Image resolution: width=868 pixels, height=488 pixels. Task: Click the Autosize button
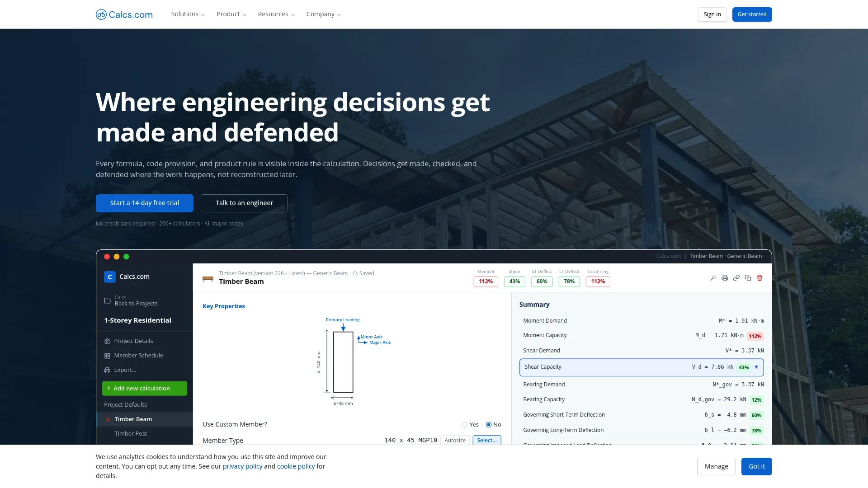point(455,441)
